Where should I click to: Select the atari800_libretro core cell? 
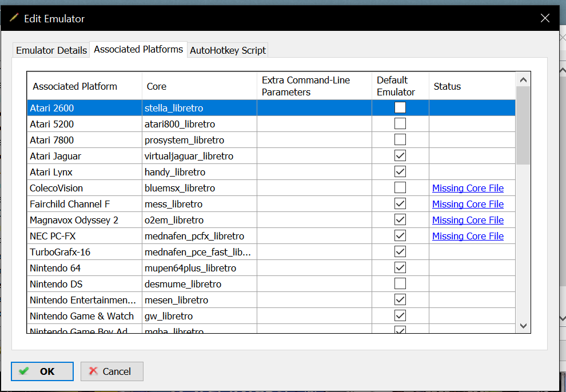pos(200,124)
